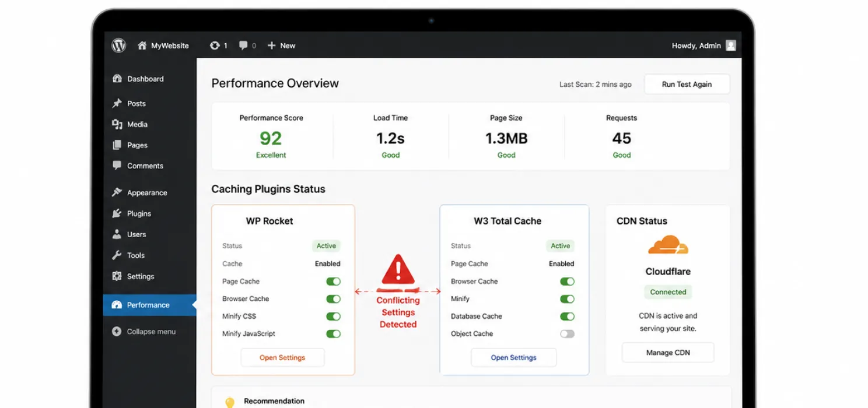
Task: Click the Dashboard gauge icon
Action: point(117,79)
